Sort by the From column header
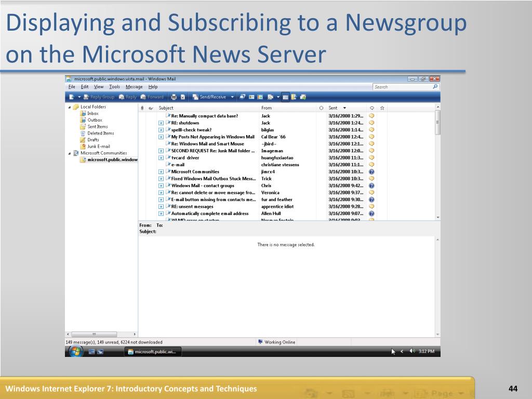 [x=287, y=108]
